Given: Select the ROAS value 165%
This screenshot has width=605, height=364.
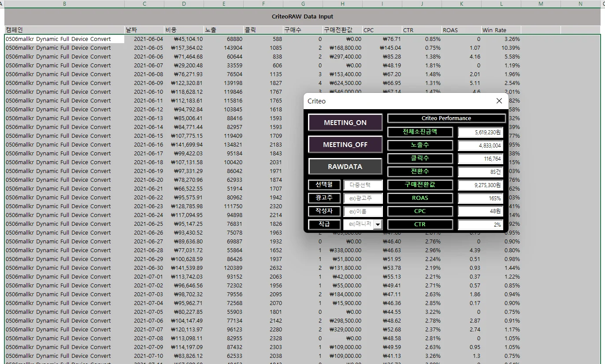Looking at the screenshot, I should point(480,198).
